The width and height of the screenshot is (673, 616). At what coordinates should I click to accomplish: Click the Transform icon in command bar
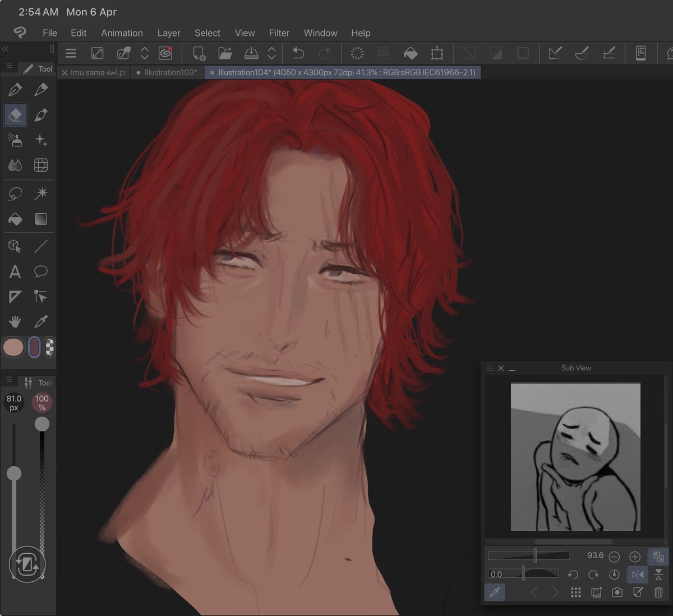pyautogui.click(x=437, y=53)
